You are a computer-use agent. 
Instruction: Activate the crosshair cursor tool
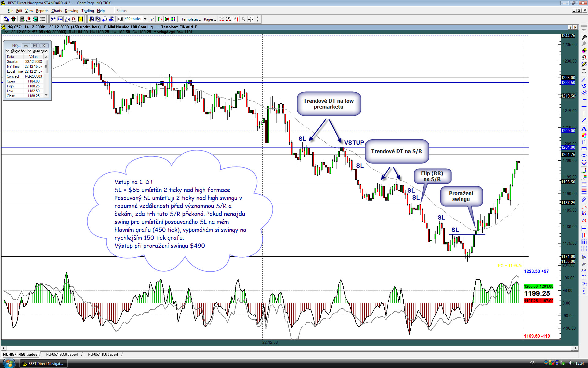[x=251, y=19]
